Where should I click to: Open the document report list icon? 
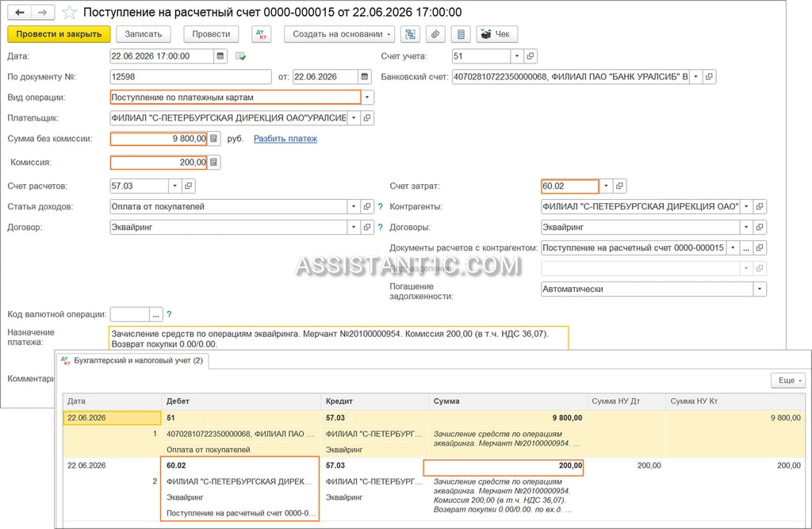tap(461, 34)
